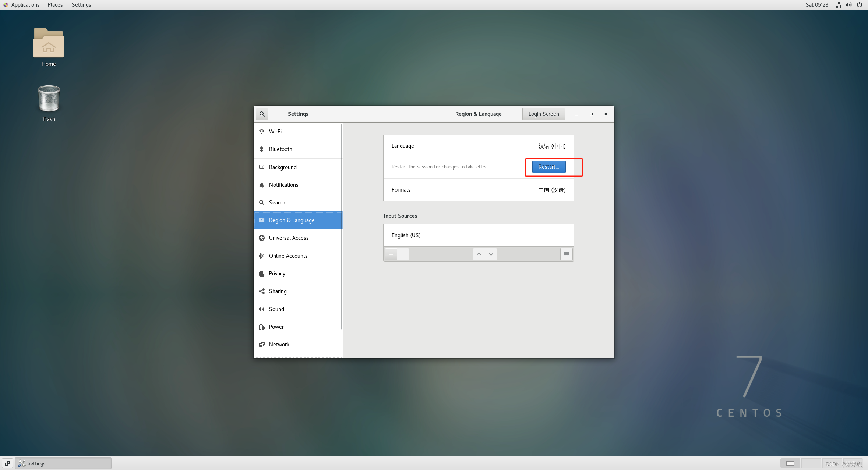
Task: Click network status icon in top bar
Action: coord(839,5)
